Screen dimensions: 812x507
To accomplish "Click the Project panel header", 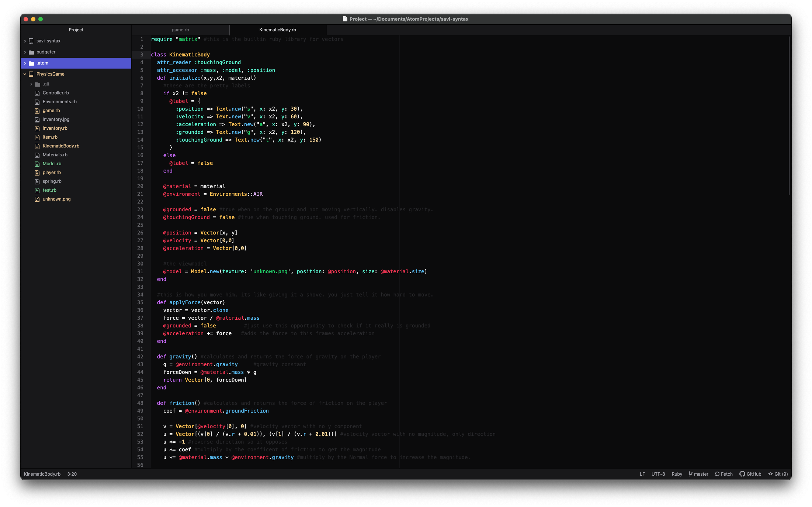I will tap(76, 30).
